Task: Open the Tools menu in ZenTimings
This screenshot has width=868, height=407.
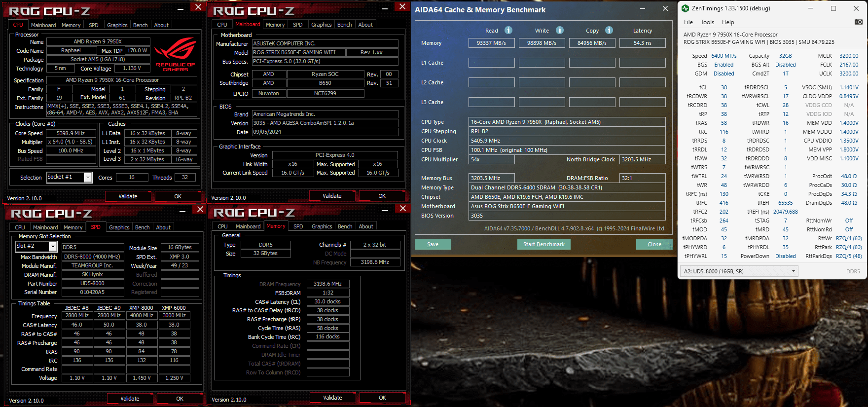Action: [707, 22]
